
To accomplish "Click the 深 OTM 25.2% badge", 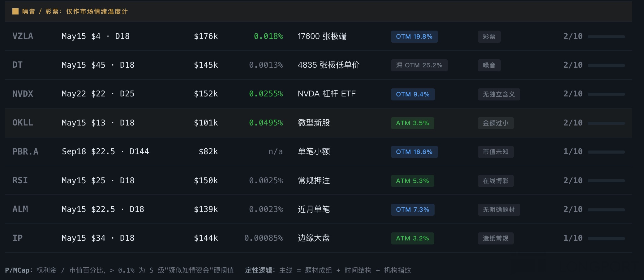I will click(419, 65).
